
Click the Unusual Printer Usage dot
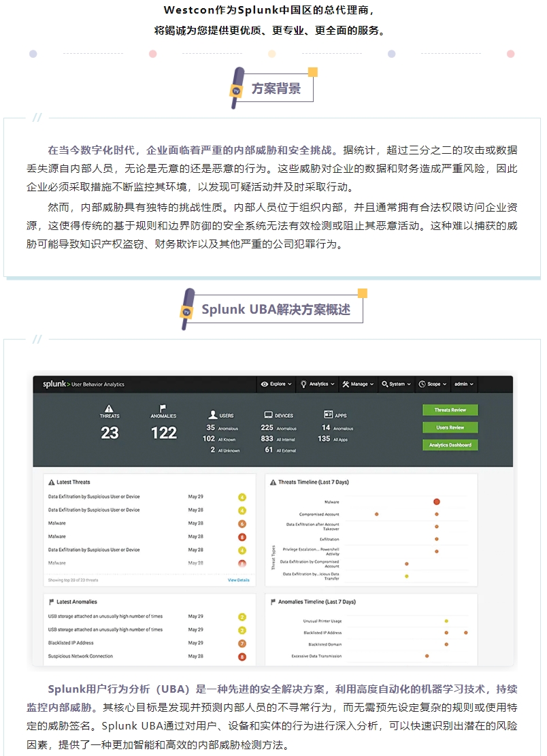pyautogui.click(x=446, y=621)
